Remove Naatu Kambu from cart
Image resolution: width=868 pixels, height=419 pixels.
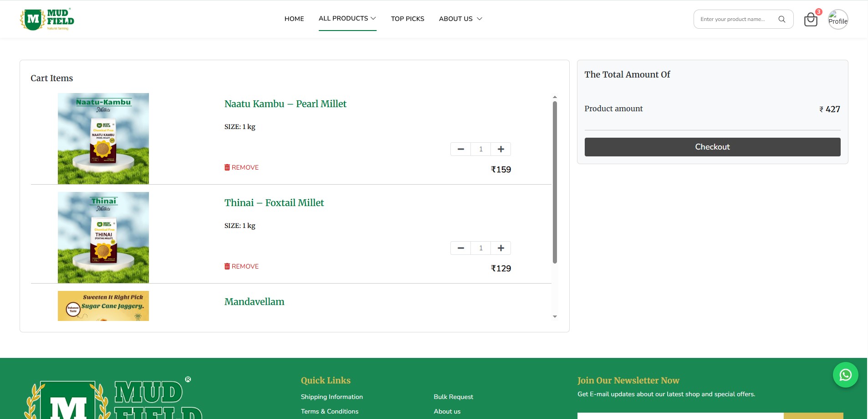[x=241, y=167]
